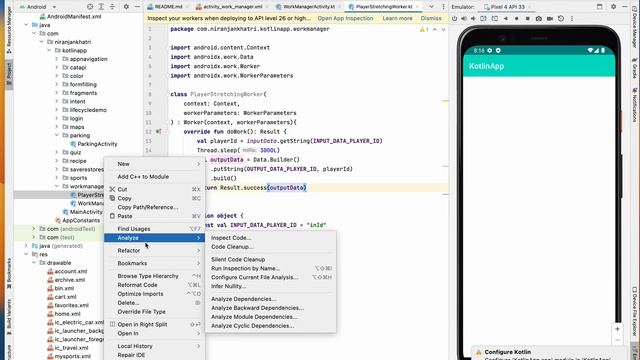Rotate emulator right
Screen dimensions: 640x360
495,18
